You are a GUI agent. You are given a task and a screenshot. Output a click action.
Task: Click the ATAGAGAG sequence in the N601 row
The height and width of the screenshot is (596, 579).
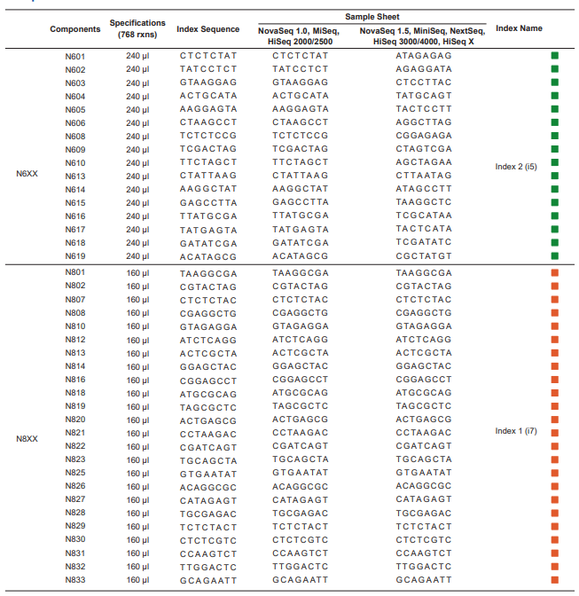coord(424,56)
